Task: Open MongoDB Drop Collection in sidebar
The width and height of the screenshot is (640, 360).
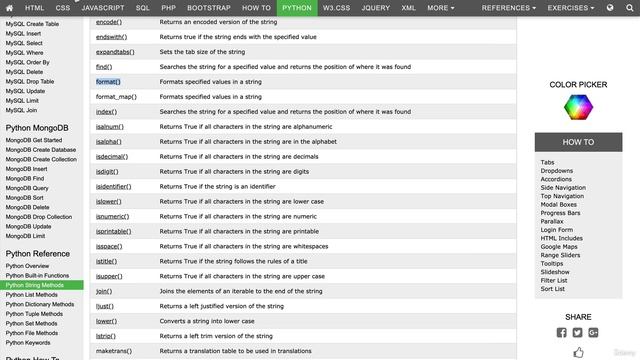Action: point(39,217)
